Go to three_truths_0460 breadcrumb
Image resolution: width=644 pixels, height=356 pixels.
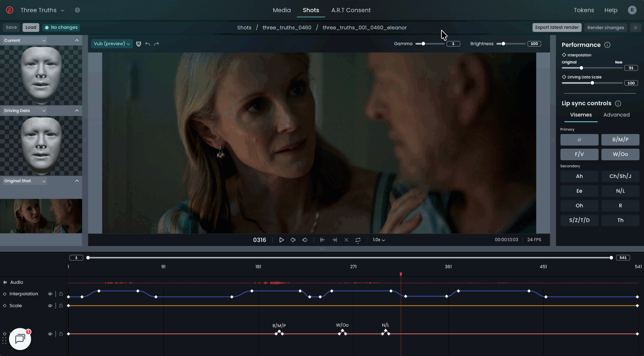287,28
